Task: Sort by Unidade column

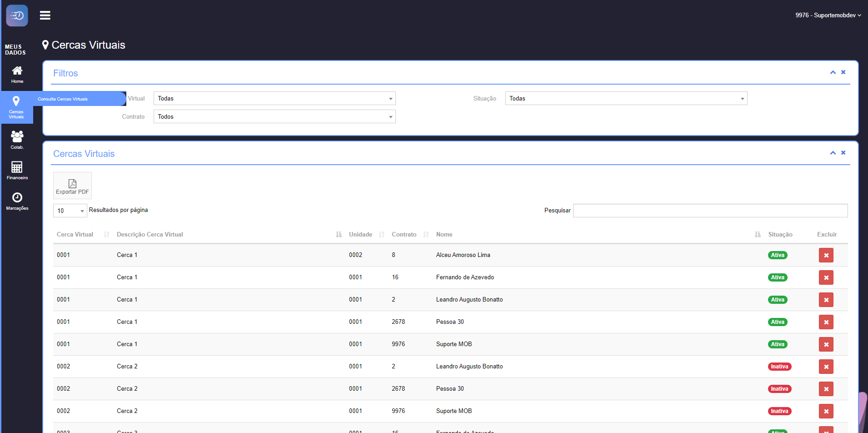Action: pos(367,234)
